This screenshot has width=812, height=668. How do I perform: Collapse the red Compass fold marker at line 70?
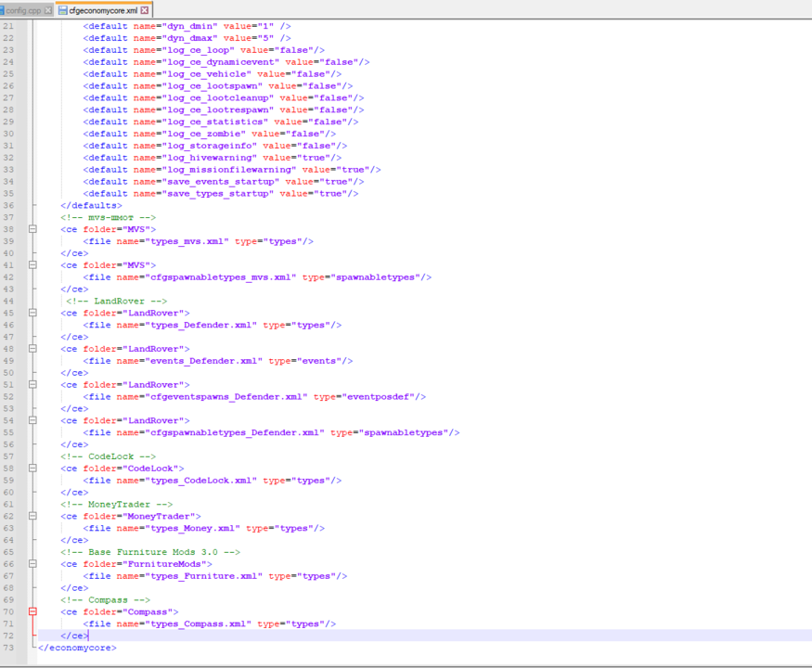tap(32, 611)
